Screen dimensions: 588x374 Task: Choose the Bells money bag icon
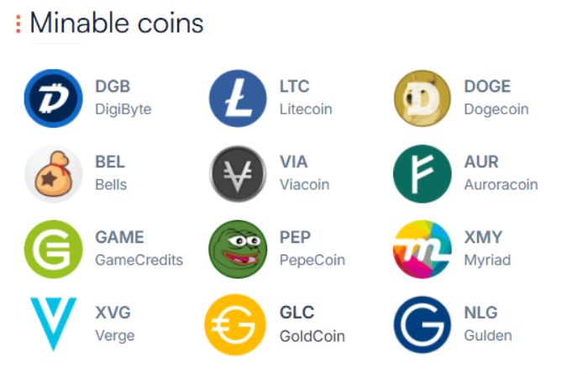(53, 174)
